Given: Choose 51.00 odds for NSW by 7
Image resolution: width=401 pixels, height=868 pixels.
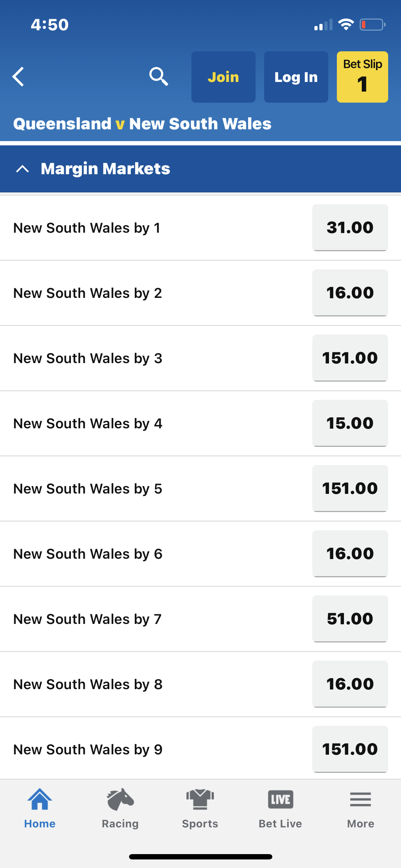Looking at the screenshot, I should pyautogui.click(x=350, y=619).
